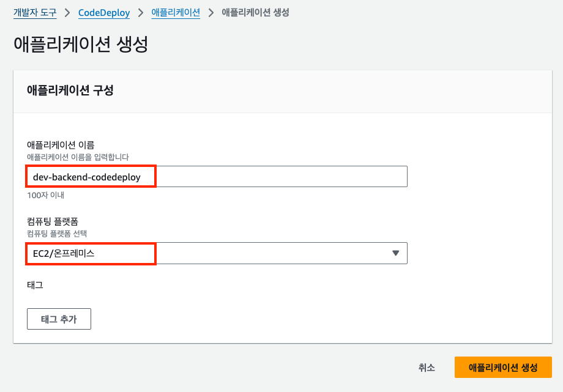Open the 개발자 도구 breadcrumb link

(35, 13)
